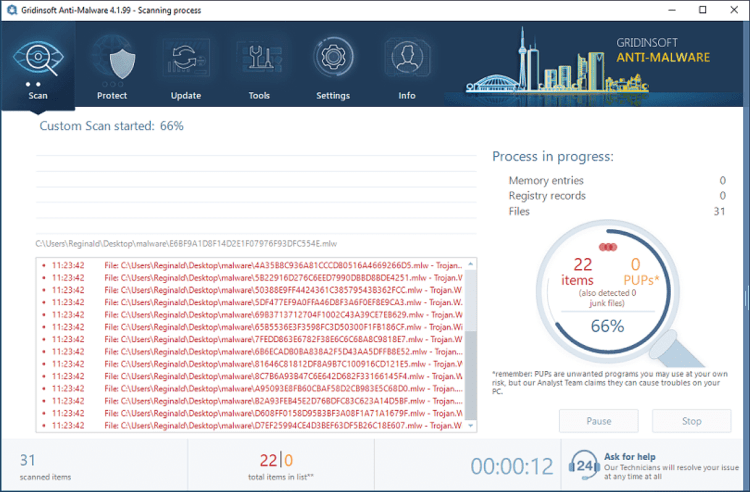Click the 66% percentage inside magnifier

point(607,326)
